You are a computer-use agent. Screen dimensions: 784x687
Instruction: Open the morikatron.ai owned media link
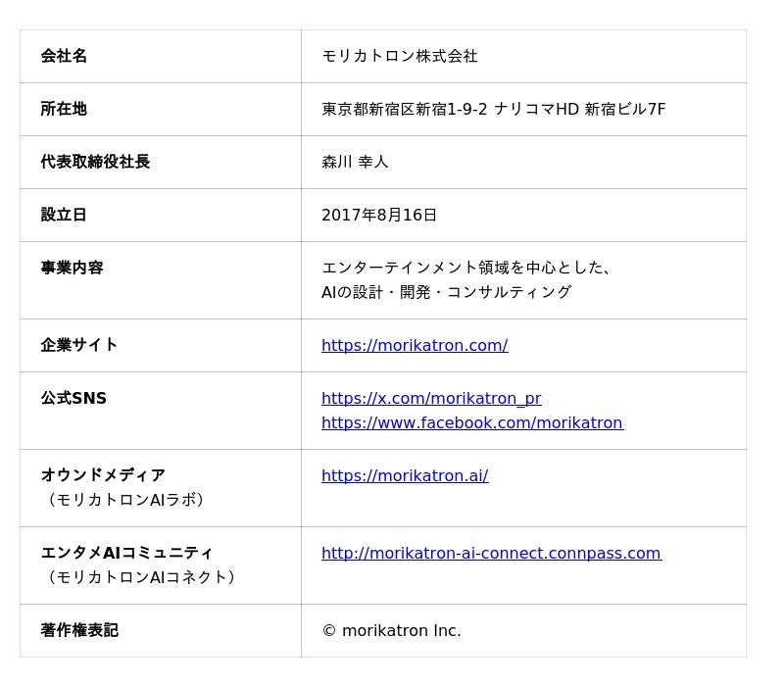point(405,475)
